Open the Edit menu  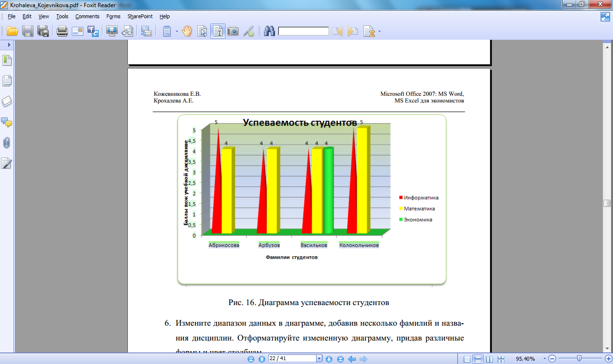click(27, 16)
